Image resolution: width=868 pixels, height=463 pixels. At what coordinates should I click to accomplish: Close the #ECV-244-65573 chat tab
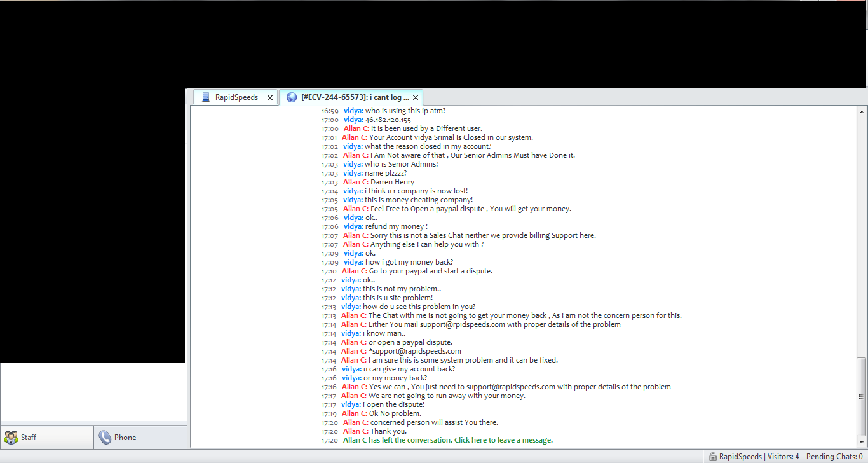pyautogui.click(x=416, y=98)
